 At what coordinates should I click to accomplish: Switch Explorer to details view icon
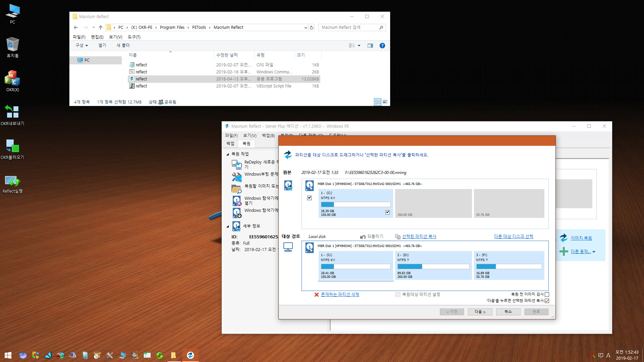click(x=378, y=102)
